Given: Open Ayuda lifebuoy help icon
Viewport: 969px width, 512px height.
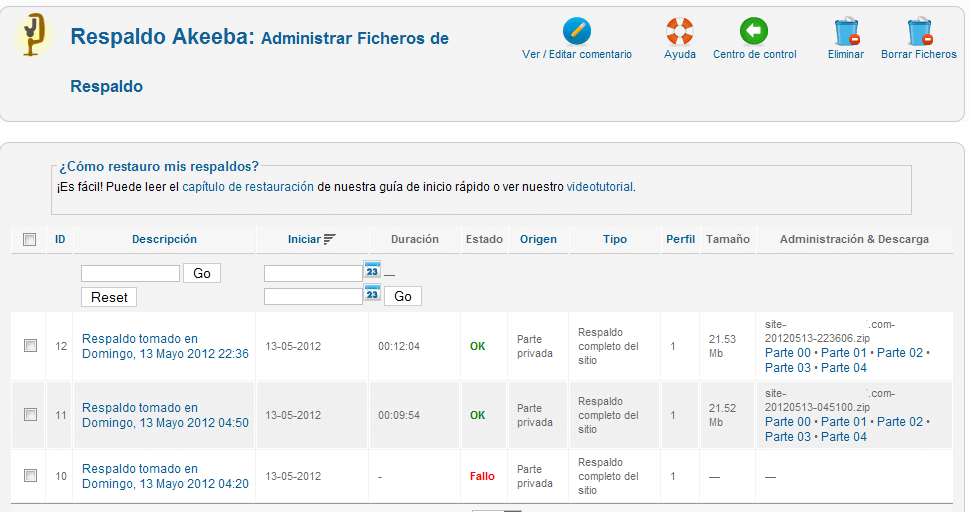Looking at the screenshot, I should pyautogui.click(x=680, y=31).
